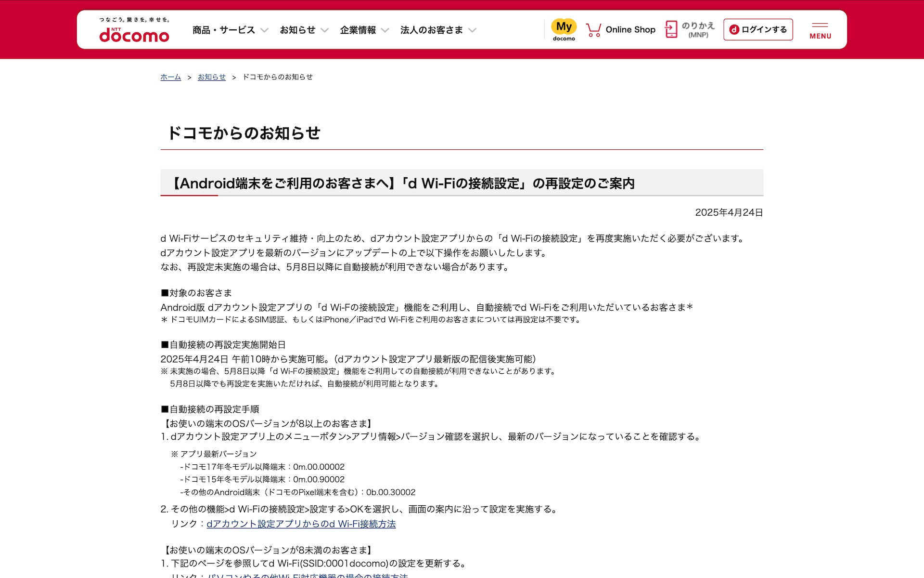This screenshot has height=578, width=924.
Task: Click the のりかえ (MNP) text link
Action: tap(698, 29)
